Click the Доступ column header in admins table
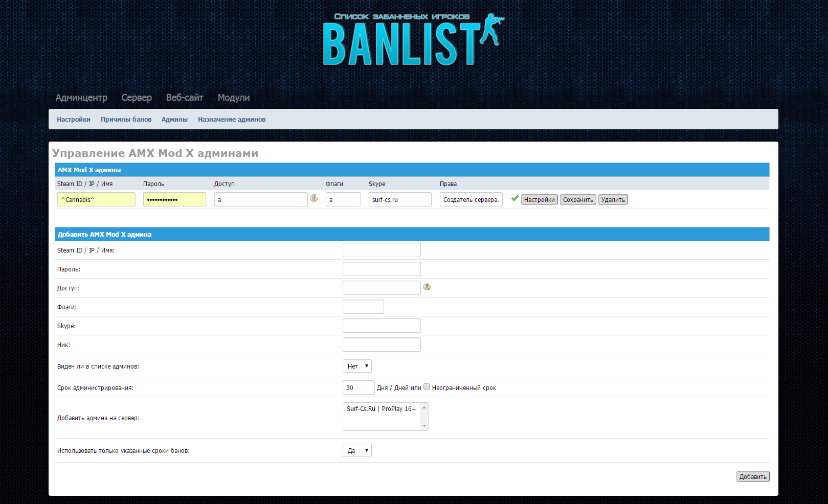Screen dimensions: 828x504 [225, 184]
